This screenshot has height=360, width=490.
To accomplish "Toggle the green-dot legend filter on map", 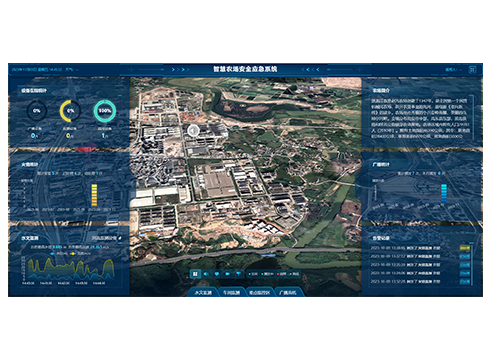I will (267, 274).
